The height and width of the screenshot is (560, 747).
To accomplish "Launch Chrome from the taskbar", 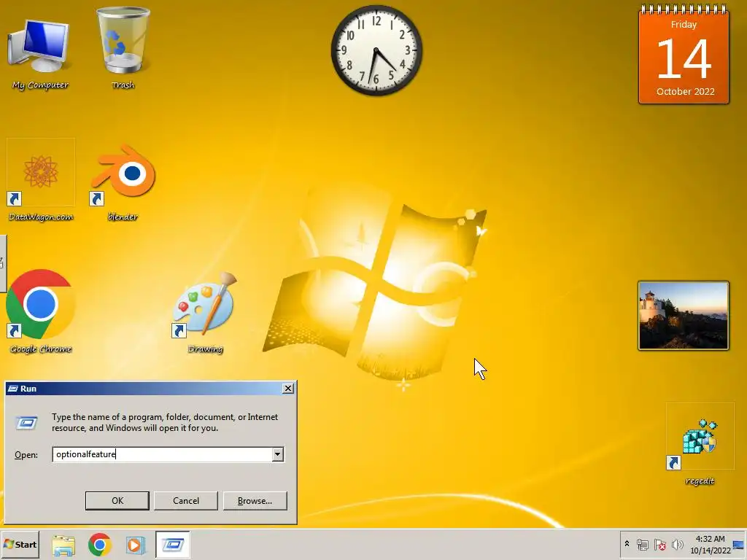I will click(99, 545).
